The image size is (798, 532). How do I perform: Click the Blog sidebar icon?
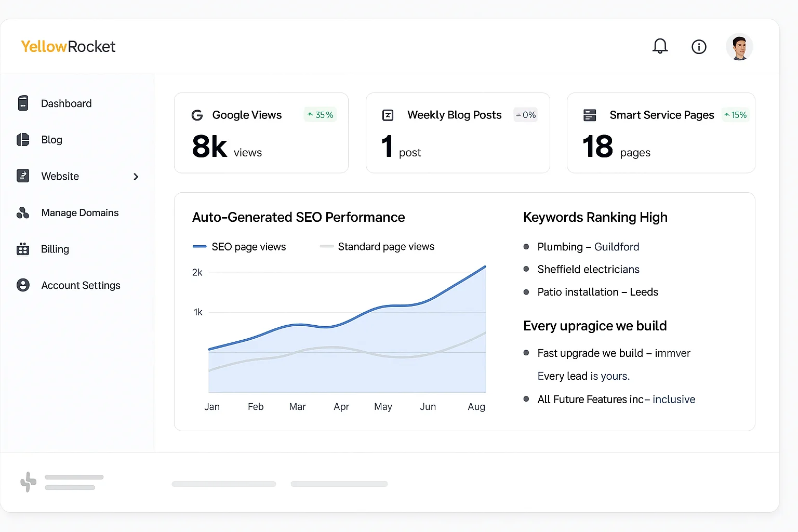pos(23,140)
